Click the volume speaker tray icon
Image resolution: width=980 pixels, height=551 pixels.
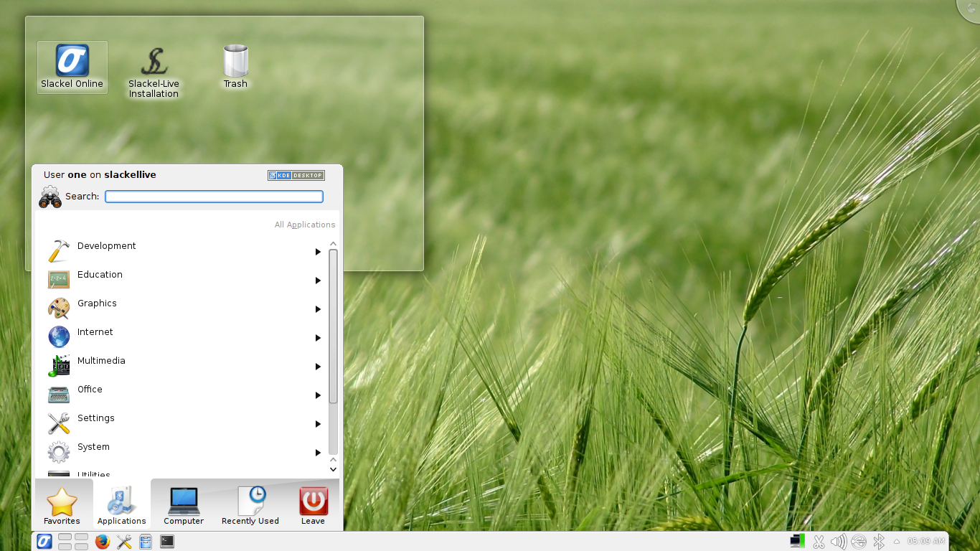[838, 541]
